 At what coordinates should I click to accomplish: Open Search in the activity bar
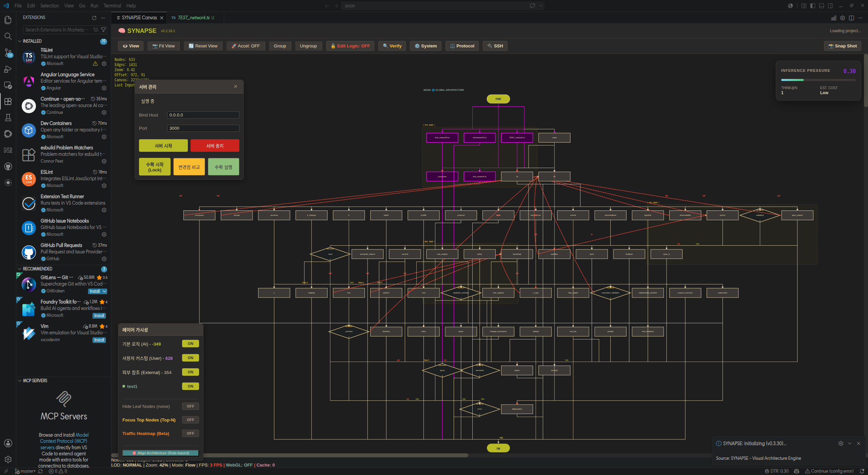pyautogui.click(x=8, y=36)
